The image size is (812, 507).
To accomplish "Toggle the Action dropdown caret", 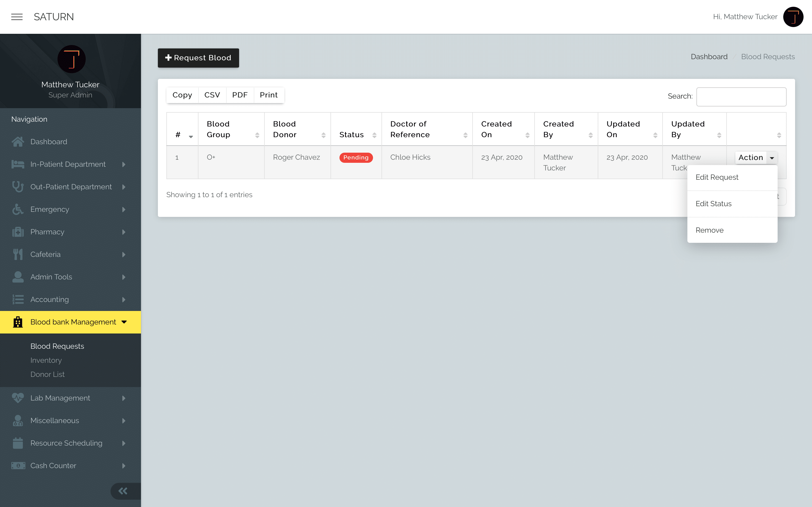I will [x=772, y=158].
